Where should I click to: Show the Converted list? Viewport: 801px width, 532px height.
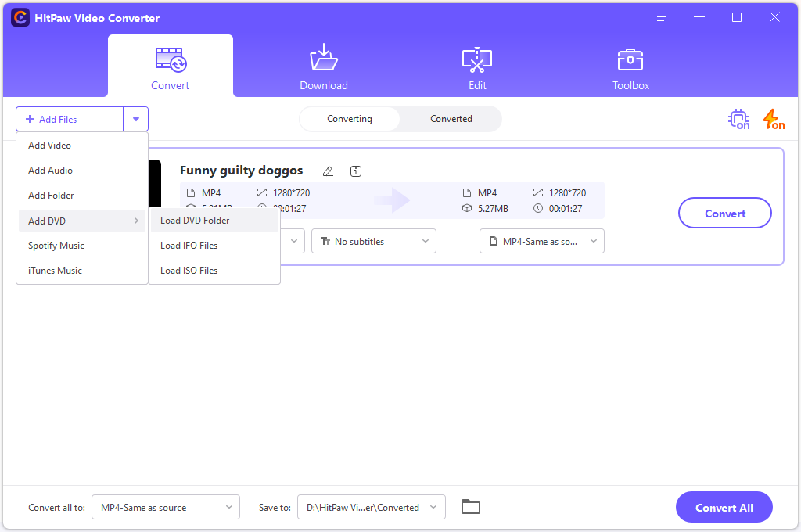(x=451, y=119)
